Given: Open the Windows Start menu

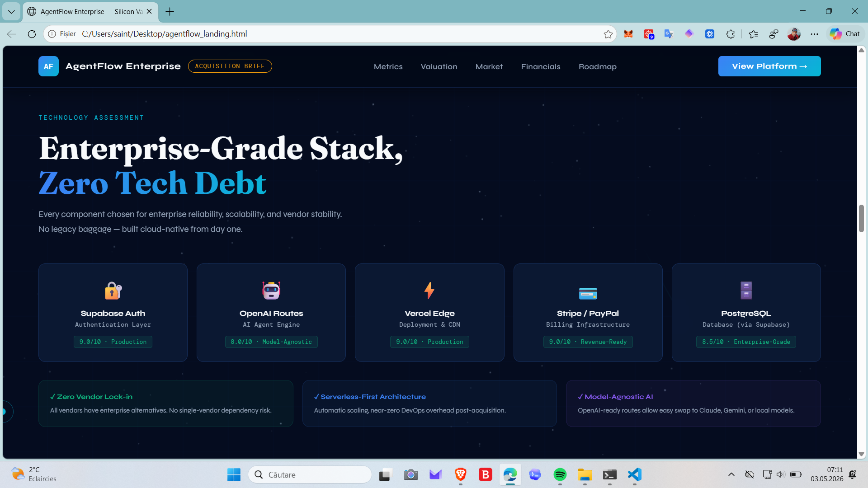Looking at the screenshot, I should pos(234,474).
